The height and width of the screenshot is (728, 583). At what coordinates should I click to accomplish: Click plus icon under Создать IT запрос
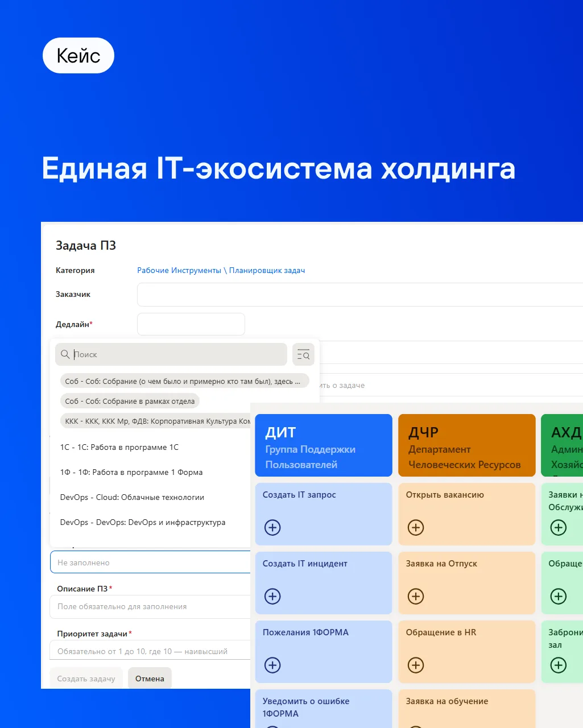272,527
